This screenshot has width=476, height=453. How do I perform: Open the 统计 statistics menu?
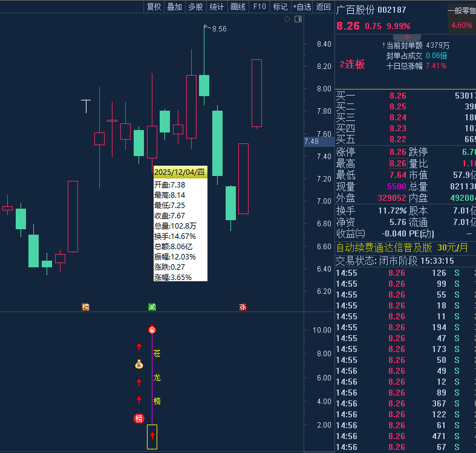pos(217,7)
